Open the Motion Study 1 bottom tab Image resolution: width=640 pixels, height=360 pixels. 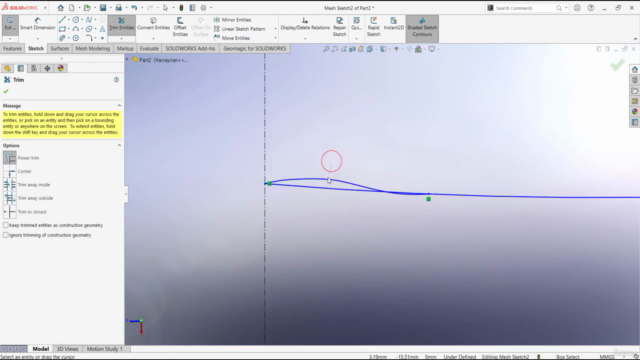104,349
